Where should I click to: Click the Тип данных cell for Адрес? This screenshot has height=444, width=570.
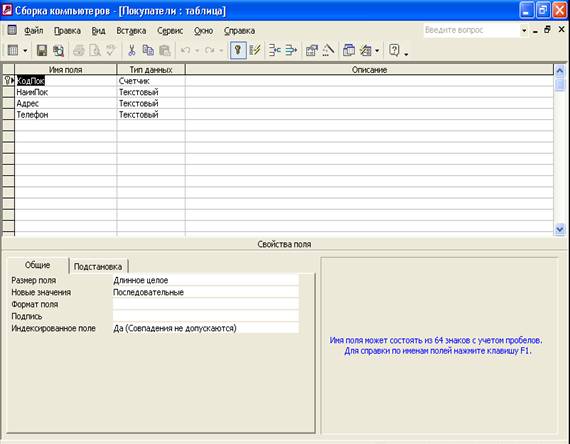click(x=151, y=103)
